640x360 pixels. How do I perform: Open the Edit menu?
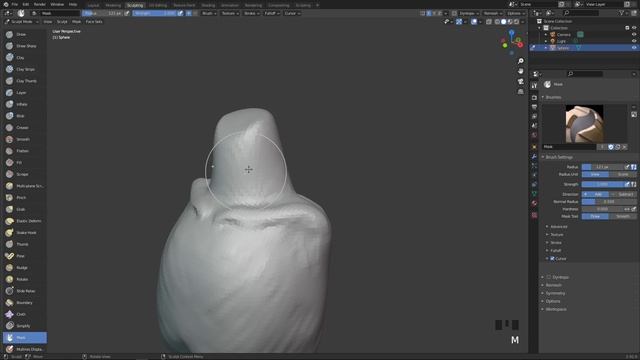tap(26, 4)
